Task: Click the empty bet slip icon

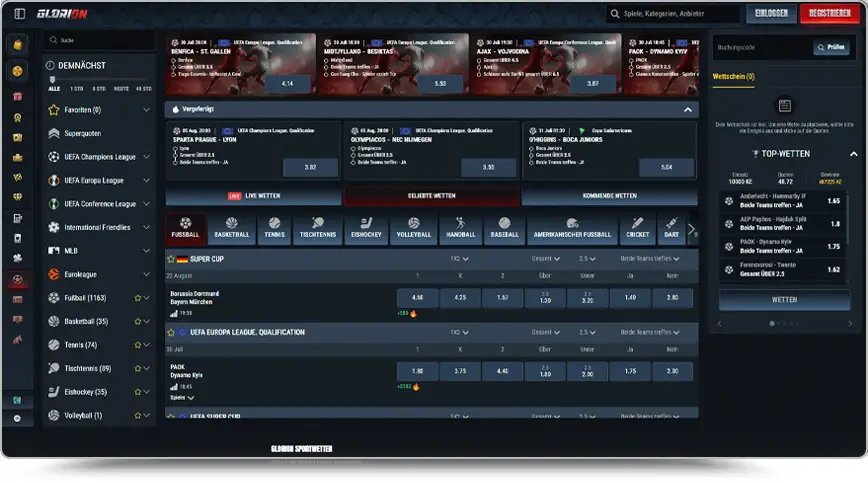Action: click(784, 106)
